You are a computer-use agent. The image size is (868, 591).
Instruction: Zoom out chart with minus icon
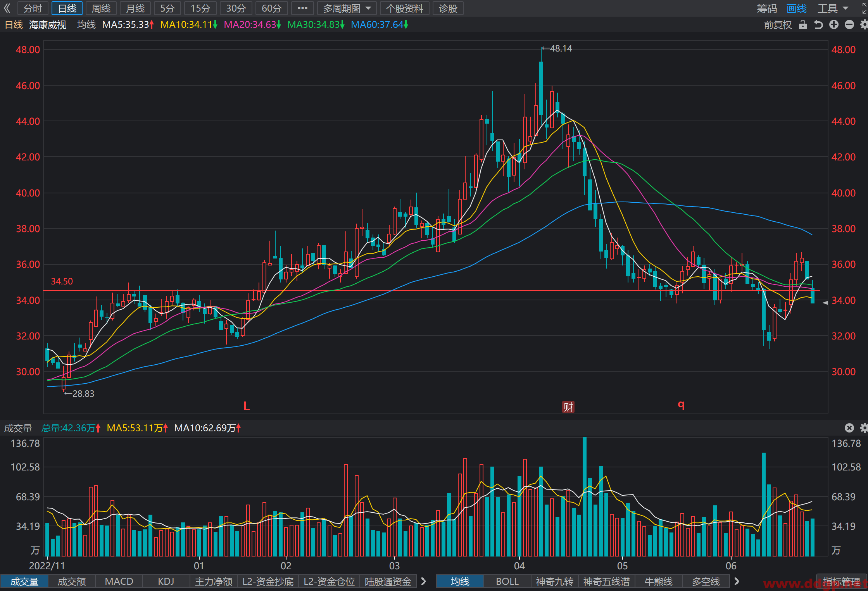(x=849, y=25)
